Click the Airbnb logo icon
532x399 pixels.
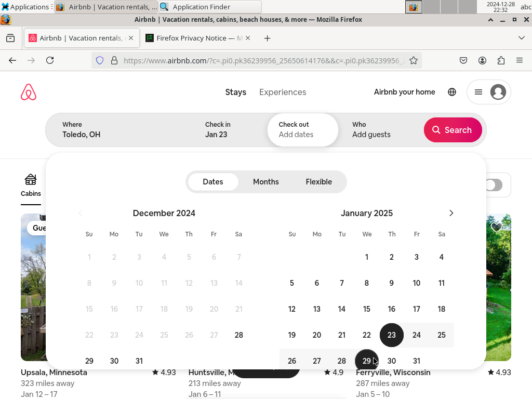[29, 92]
